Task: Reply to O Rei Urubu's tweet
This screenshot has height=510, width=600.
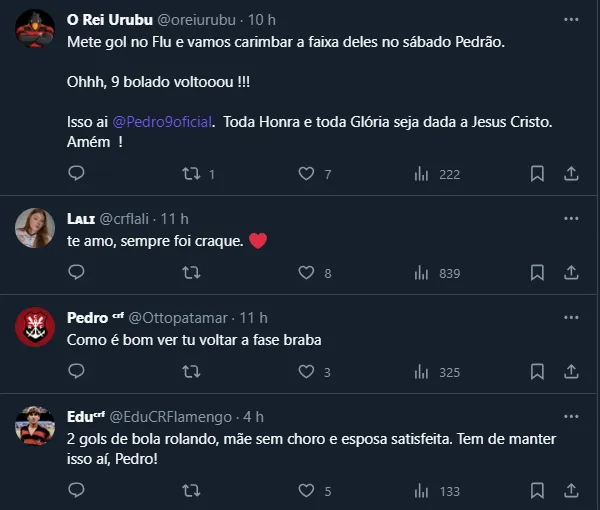Action: (x=76, y=174)
